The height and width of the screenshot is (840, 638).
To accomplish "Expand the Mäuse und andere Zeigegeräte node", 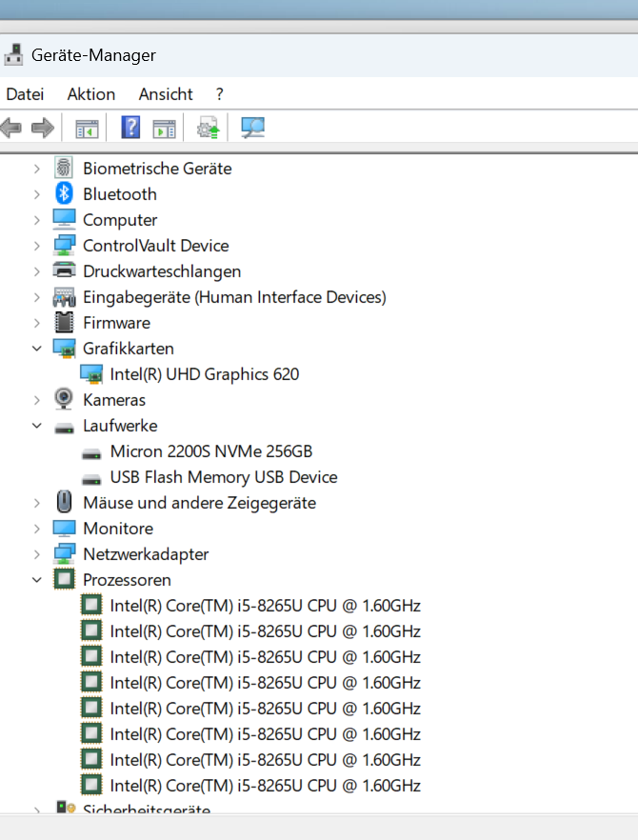I will tap(36, 503).
